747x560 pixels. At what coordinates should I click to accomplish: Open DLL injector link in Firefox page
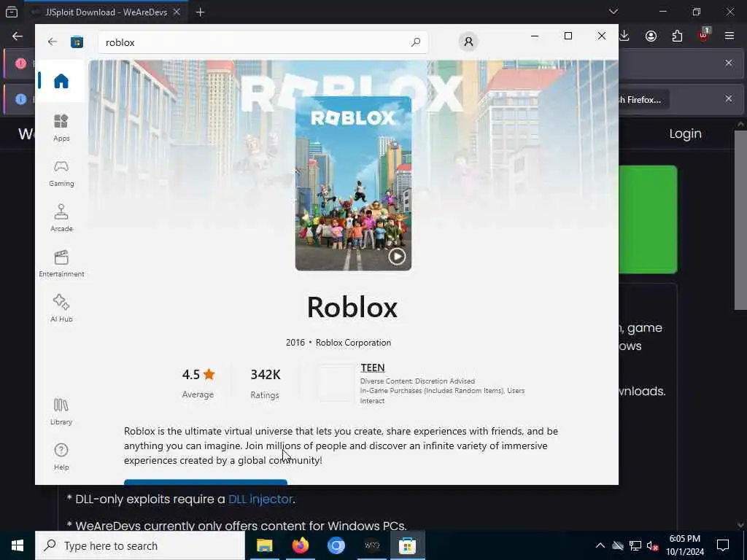tap(260, 499)
